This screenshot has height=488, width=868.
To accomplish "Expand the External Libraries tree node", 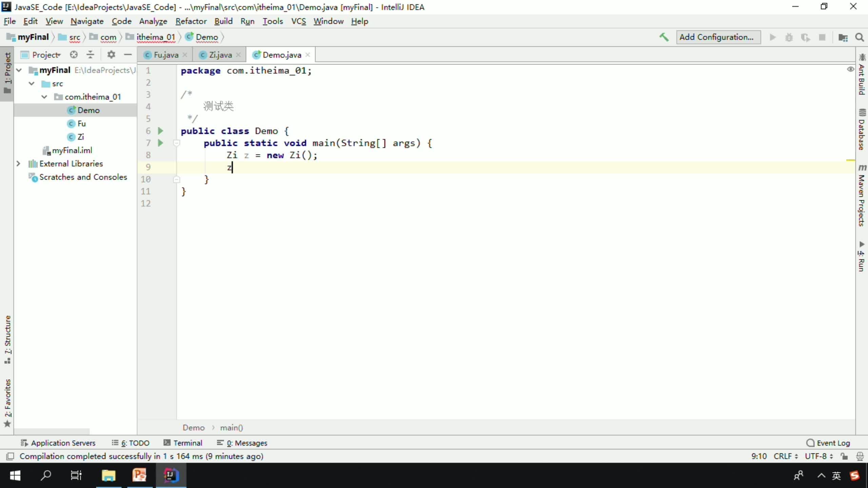I will pyautogui.click(x=18, y=164).
